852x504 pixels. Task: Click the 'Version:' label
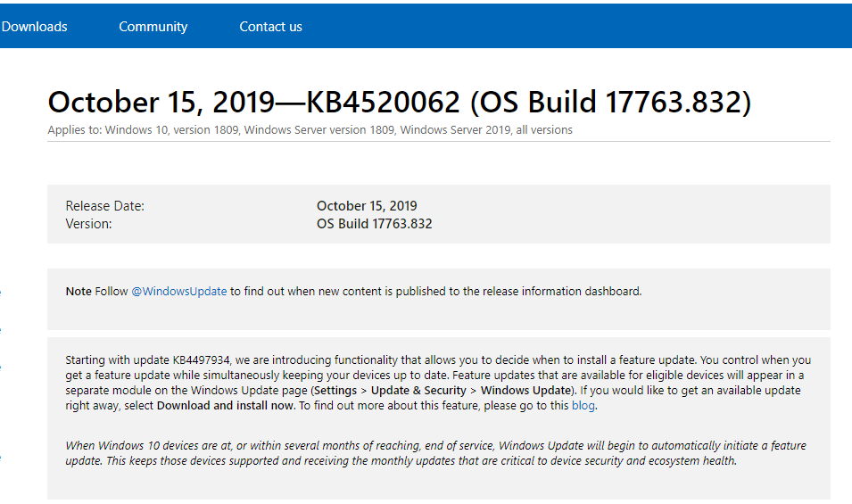(x=88, y=224)
